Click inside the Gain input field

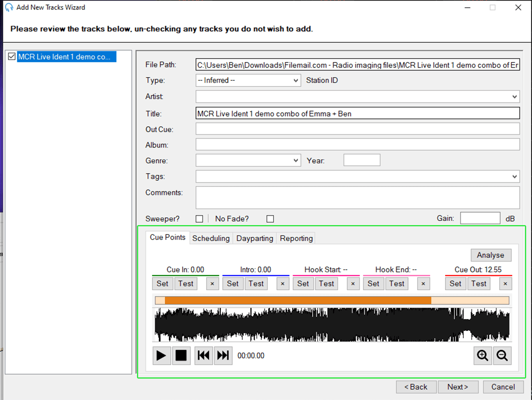click(480, 218)
